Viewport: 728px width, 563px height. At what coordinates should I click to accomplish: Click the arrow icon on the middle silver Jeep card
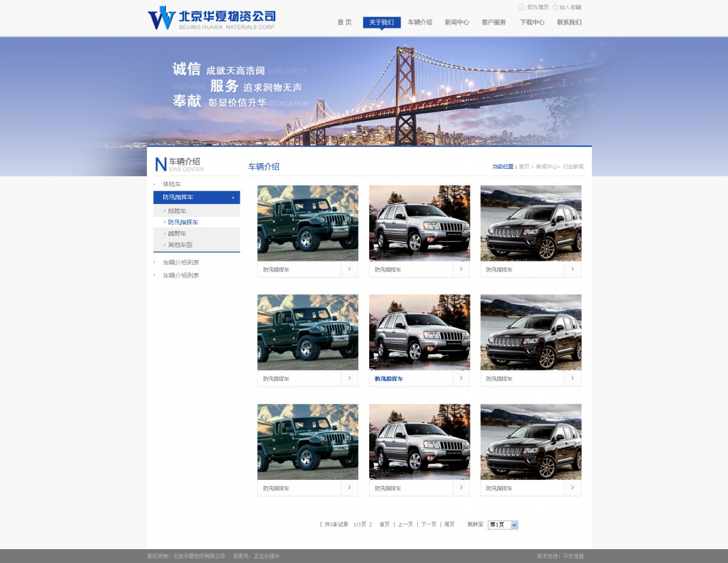pos(462,269)
